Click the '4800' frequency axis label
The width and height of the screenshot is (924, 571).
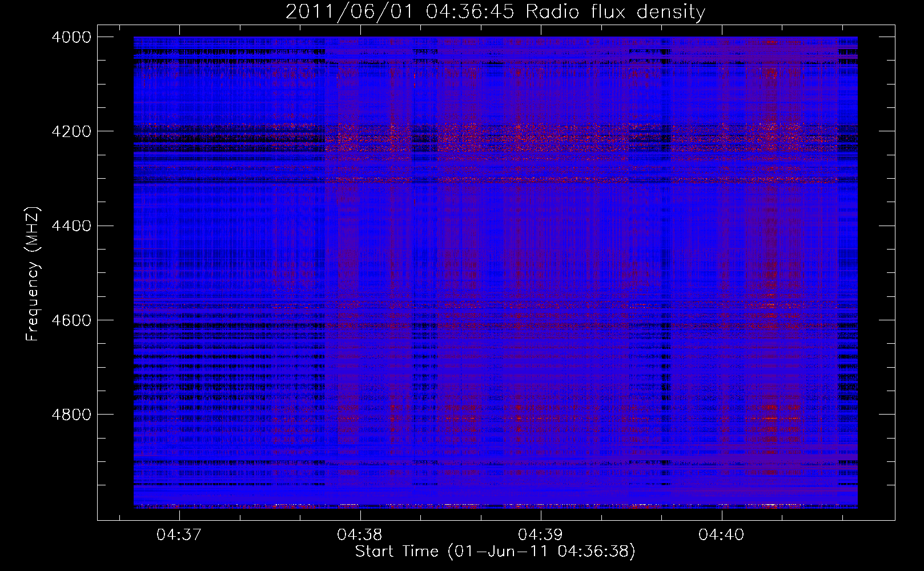[x=71, y=415]
